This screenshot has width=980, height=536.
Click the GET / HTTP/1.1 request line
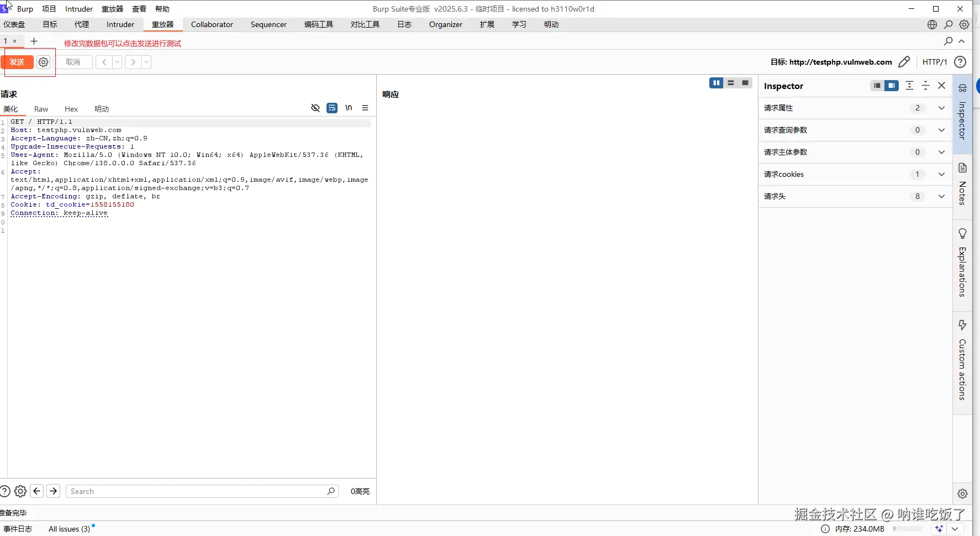point(41,122)
